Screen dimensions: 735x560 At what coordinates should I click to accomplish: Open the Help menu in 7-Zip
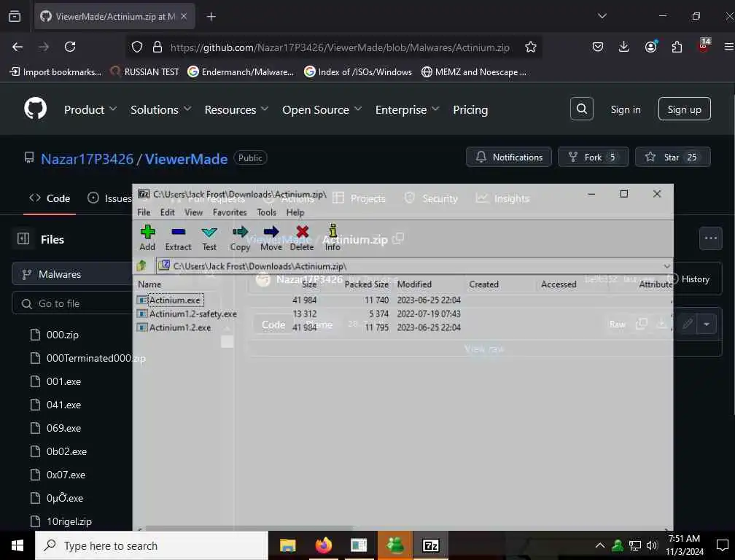point(295,212)
